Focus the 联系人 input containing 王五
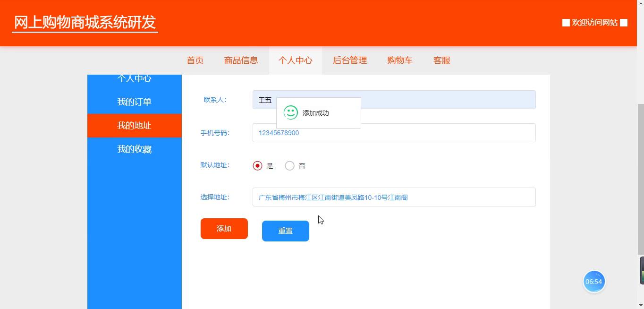The image size is (644, 309). pyautogui.click(x=449, y=100)
